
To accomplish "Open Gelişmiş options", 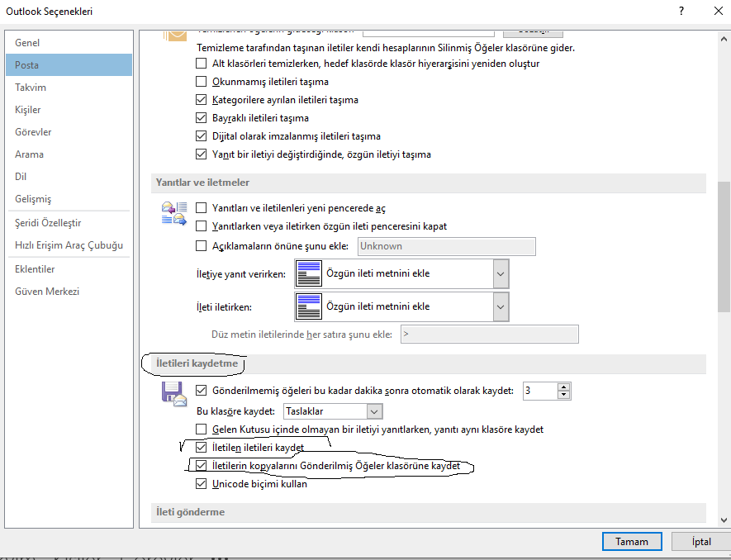I will [x=69, y=199].
